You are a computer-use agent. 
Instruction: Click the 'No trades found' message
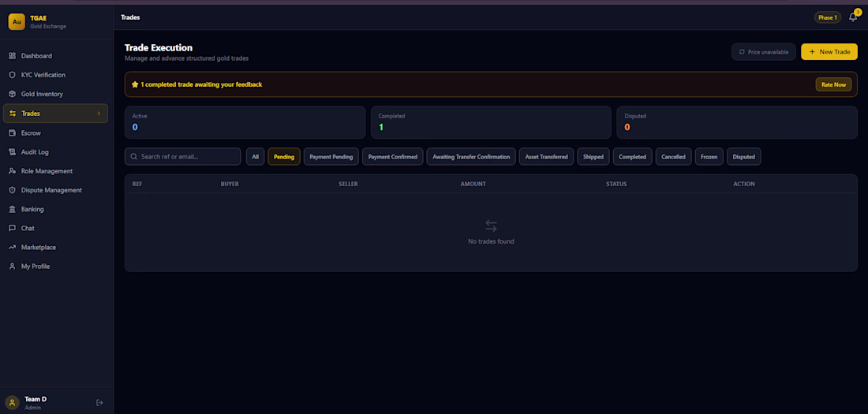click(x=491, y=241)
